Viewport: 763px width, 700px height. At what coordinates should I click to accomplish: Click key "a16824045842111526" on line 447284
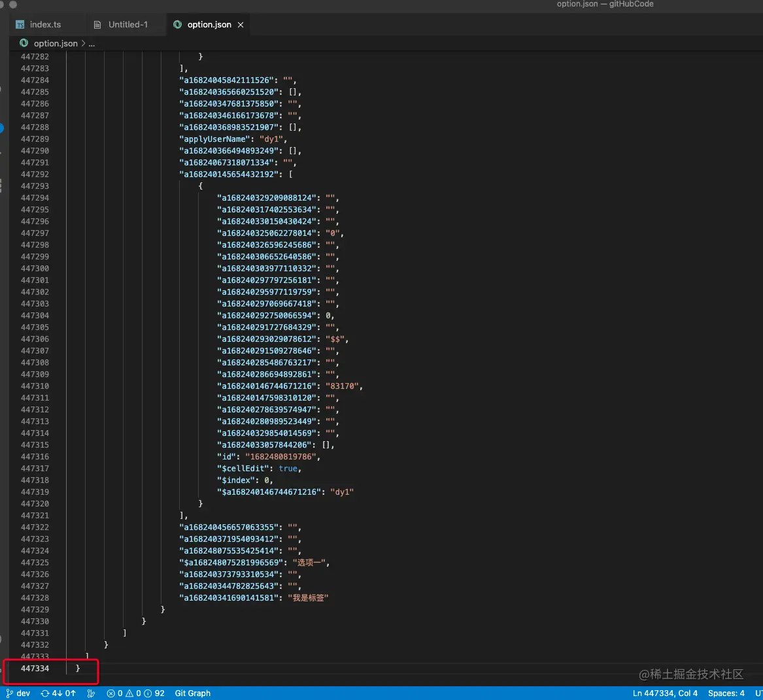click(x=226, y=80)
